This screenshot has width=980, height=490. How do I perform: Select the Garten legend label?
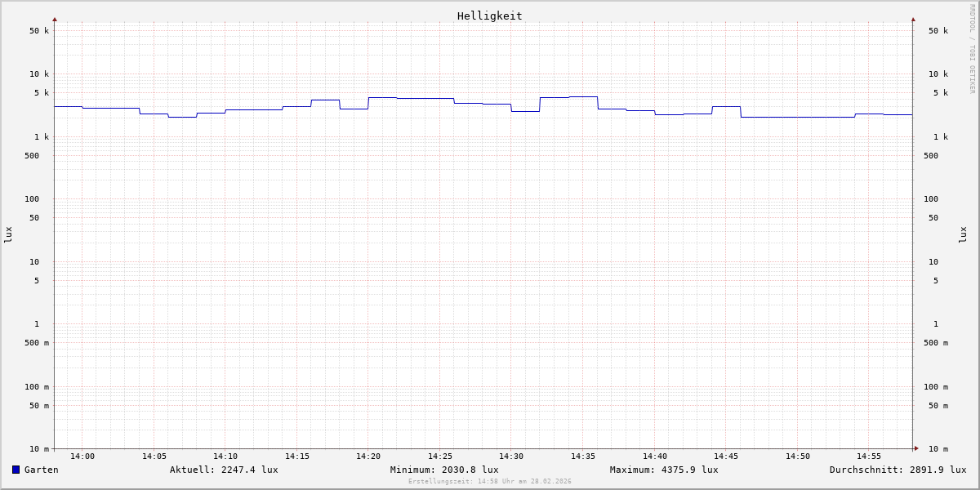click(x=42, y=470)
